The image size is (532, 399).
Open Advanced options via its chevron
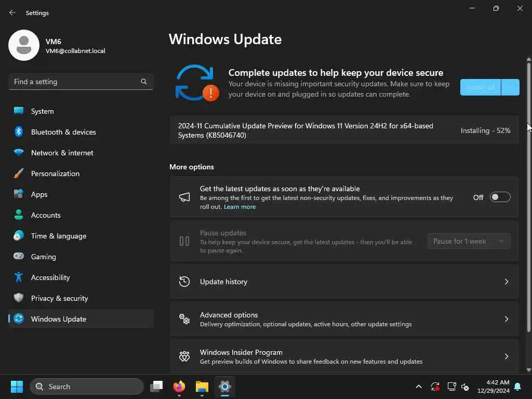(506, 319)
